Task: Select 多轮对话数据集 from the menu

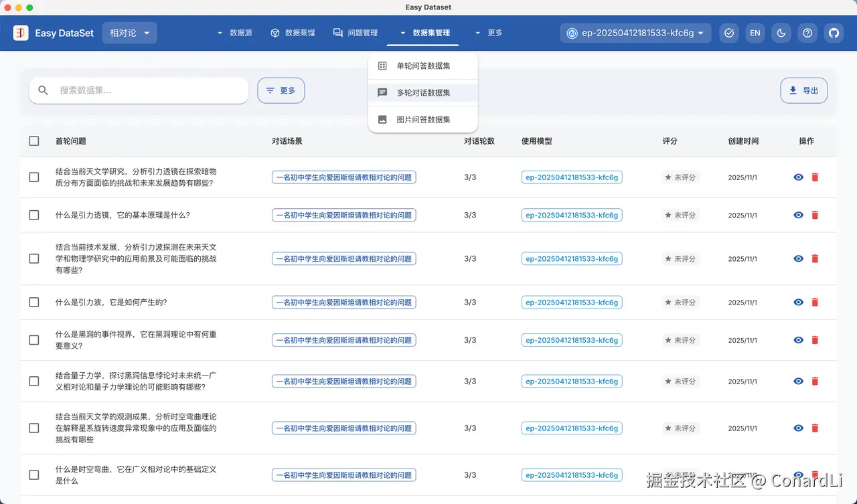Action: (x=423, y=93)
